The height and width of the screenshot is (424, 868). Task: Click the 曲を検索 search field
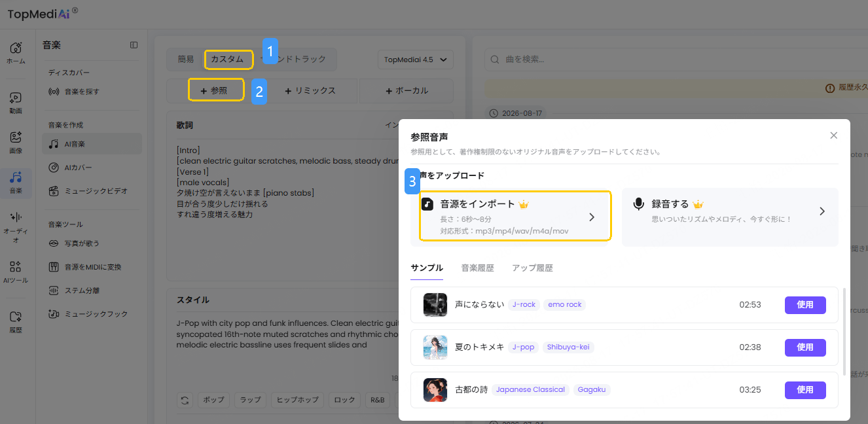coord(676,60)
